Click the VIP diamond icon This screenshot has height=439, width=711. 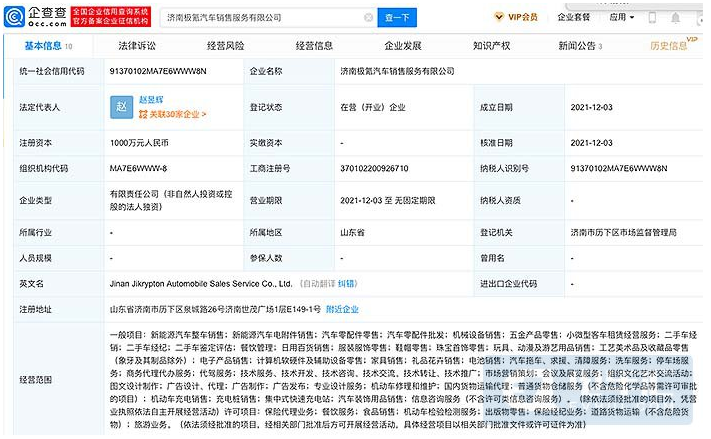pos(499,17)
